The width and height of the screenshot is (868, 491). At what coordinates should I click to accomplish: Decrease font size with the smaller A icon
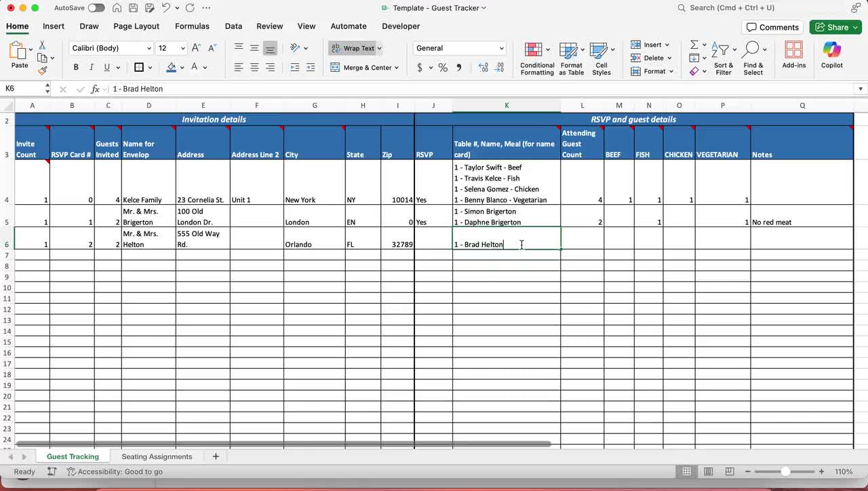(x=212, y=48)
